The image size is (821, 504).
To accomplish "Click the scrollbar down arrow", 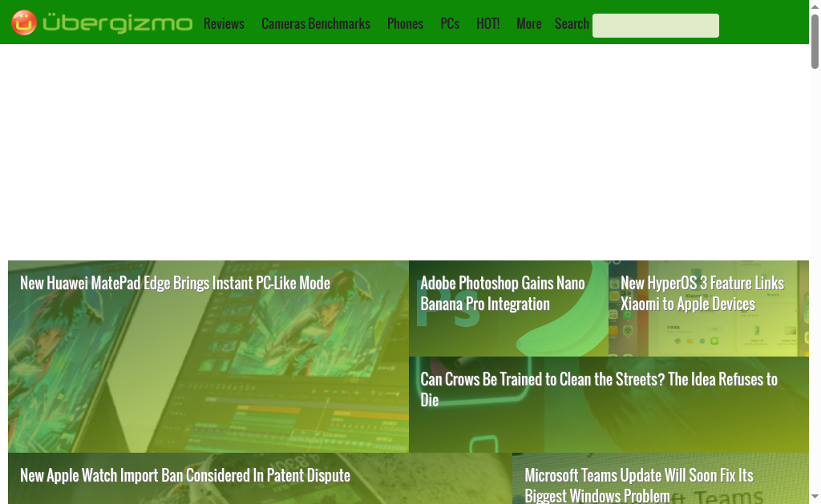I will [815, 497].
